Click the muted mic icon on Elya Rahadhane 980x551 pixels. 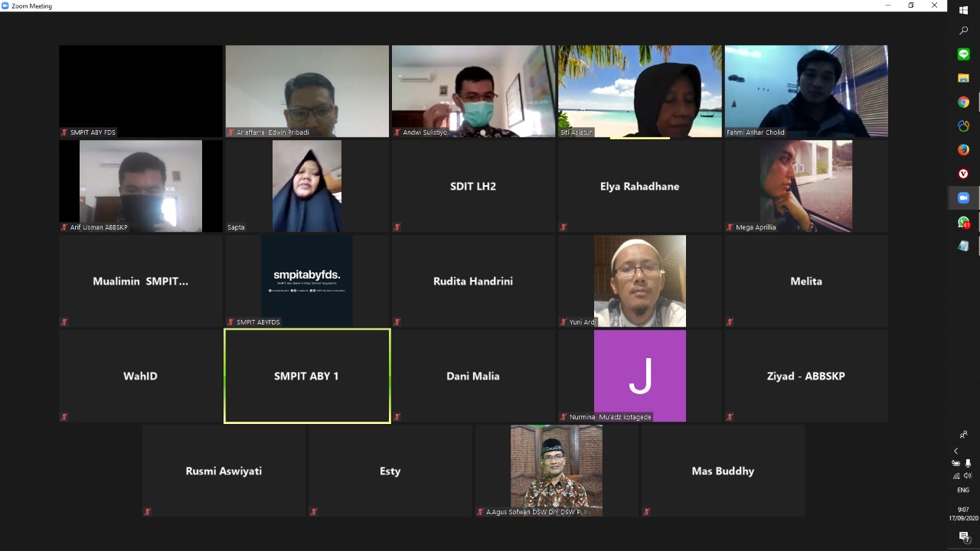point(563,227)
